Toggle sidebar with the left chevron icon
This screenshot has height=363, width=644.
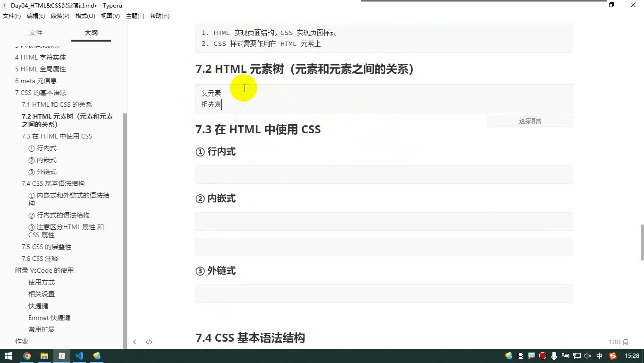[135, 342]
